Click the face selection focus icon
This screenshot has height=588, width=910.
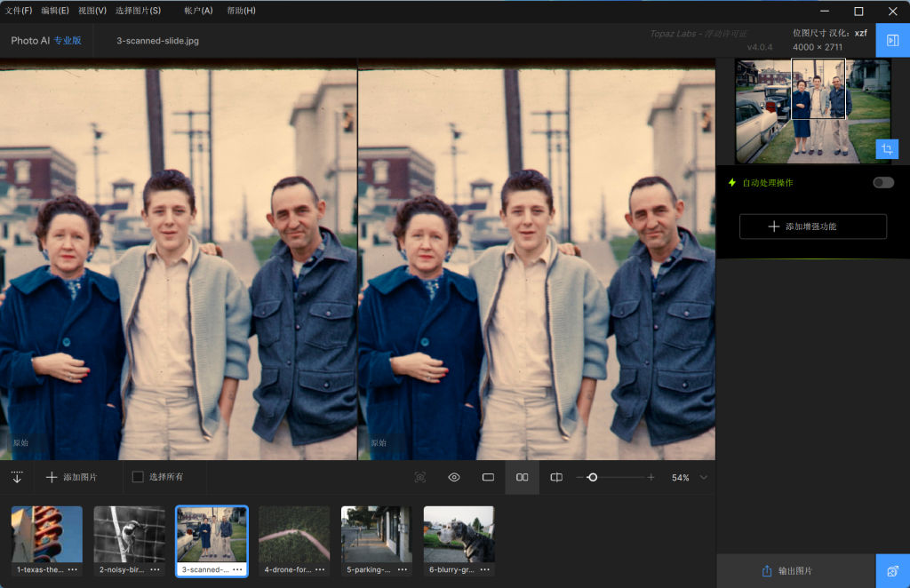420,477
